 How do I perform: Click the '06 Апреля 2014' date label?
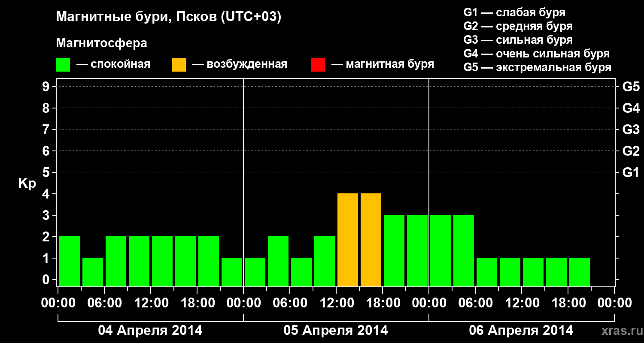click(x=521, y=330)
